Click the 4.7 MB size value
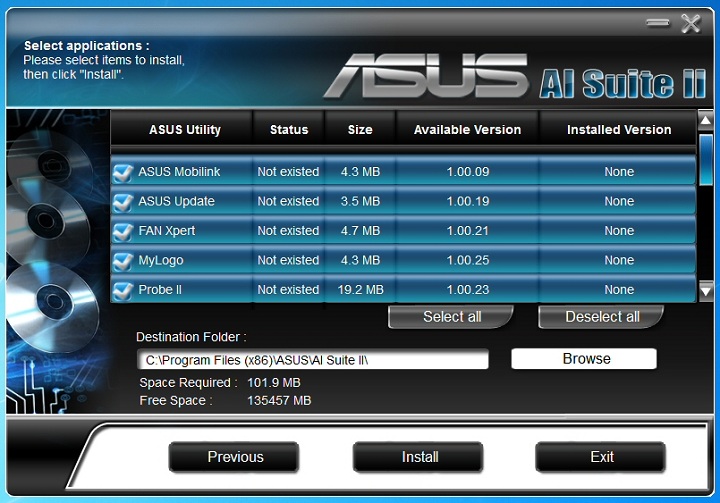Image resolution: width=720 pixels, height=503 pixels. (360, 231)
